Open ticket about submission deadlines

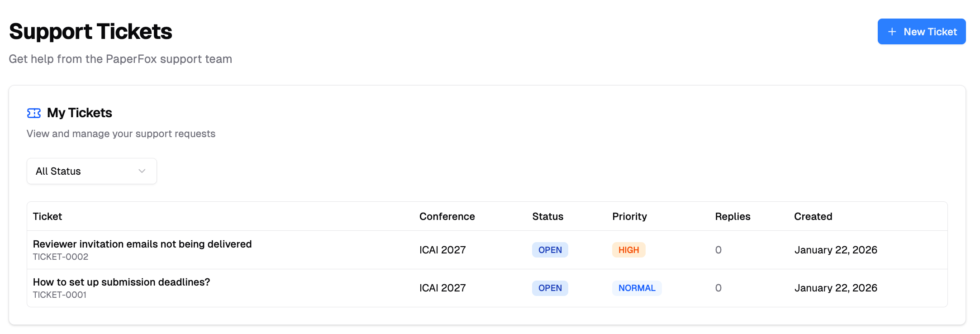121,282
